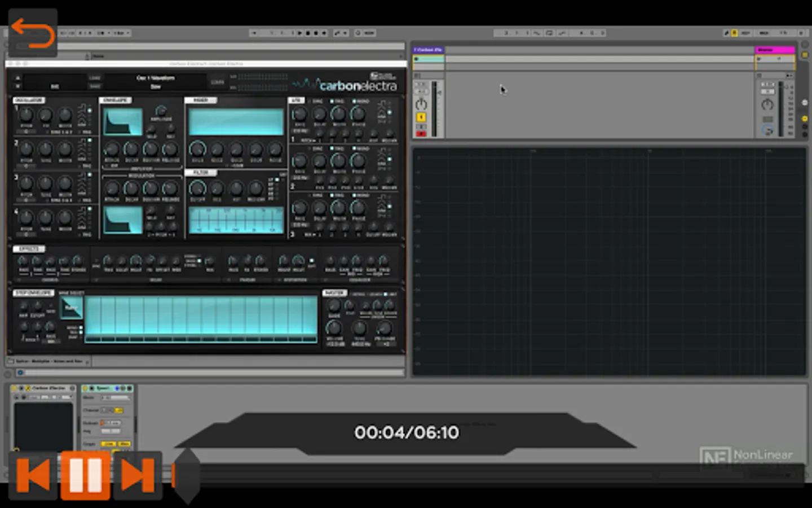Toggle LFO 2 Trig option
Image resolution: width=812 pixels, height=508 pixels.
coord(338,148)
